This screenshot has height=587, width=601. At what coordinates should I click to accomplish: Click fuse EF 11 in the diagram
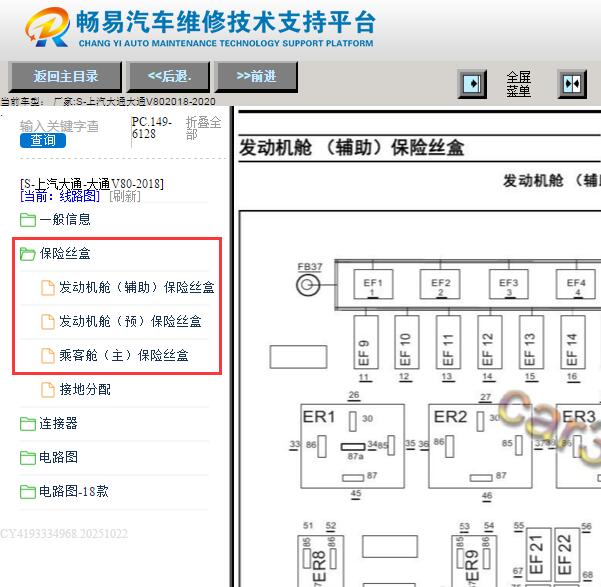tap(448, 342)
